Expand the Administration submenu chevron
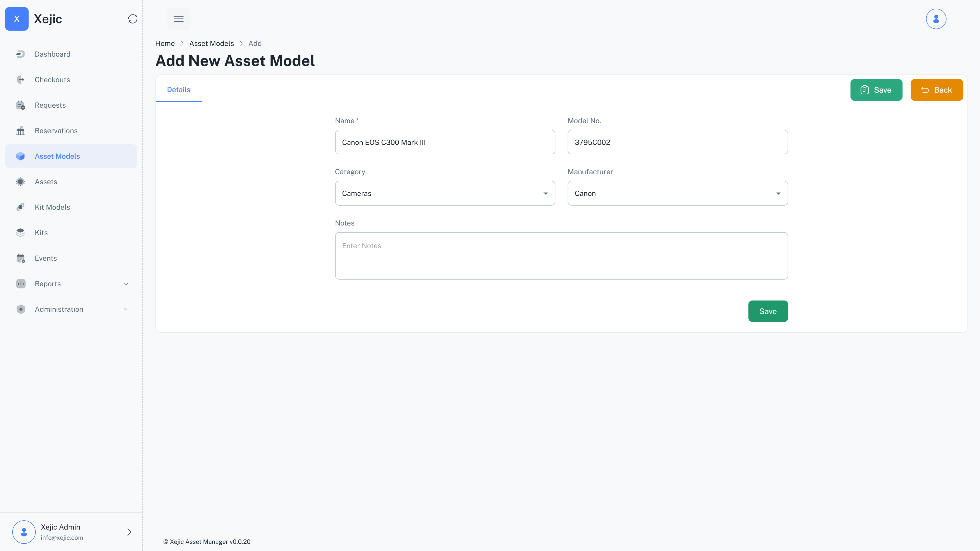The image size is (980, 551). (x=126, y=309)
